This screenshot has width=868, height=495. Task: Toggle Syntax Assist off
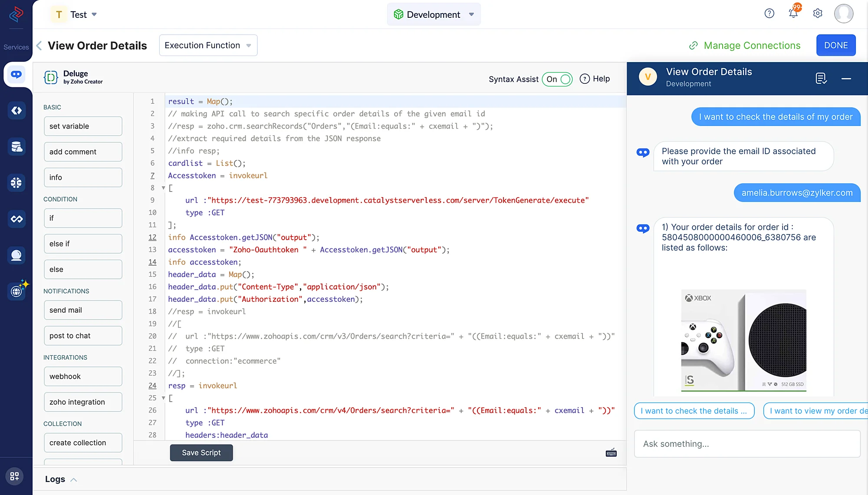click(x=557, y=79)
